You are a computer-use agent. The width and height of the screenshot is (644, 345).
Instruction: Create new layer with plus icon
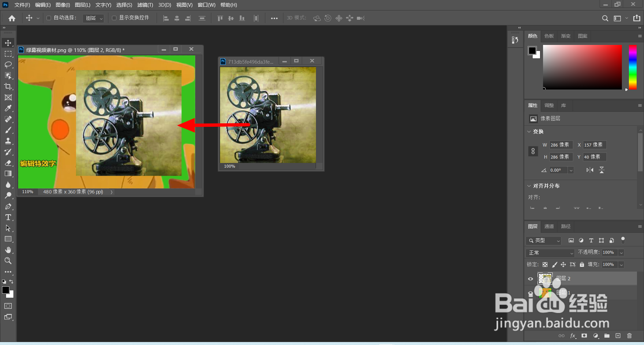click(618, 336)
